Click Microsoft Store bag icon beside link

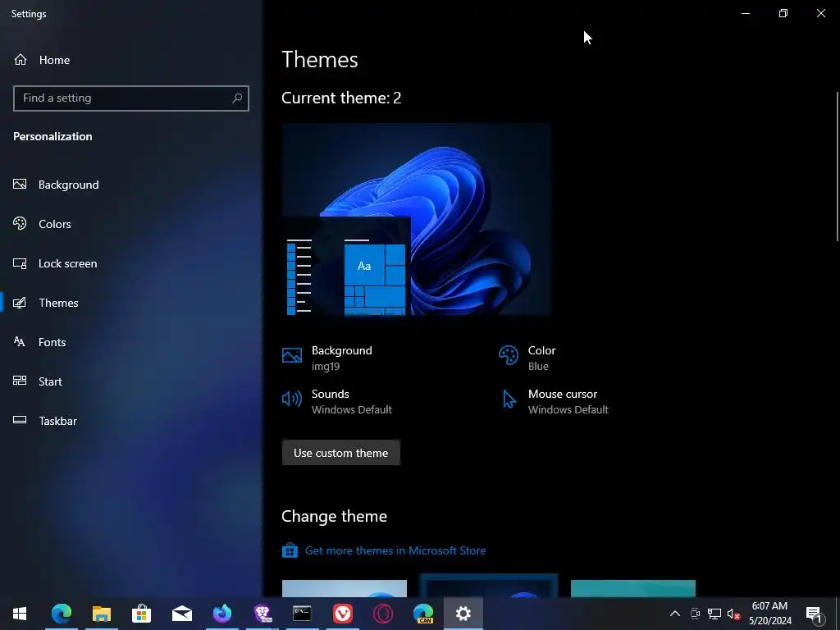[x=290, y=550]
